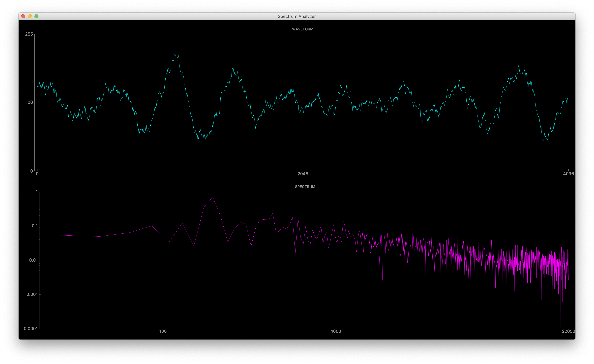Click the WAVEFORM chart title

coord(302,29)
